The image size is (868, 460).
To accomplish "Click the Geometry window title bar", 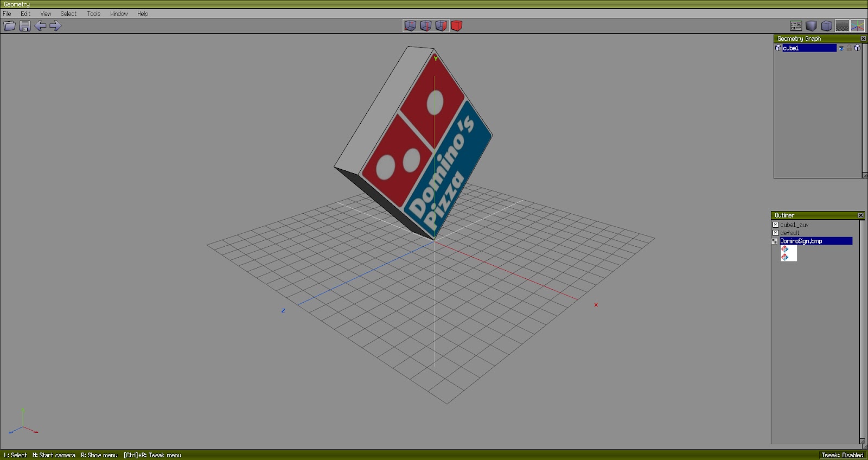I will (x=434, y=4).
